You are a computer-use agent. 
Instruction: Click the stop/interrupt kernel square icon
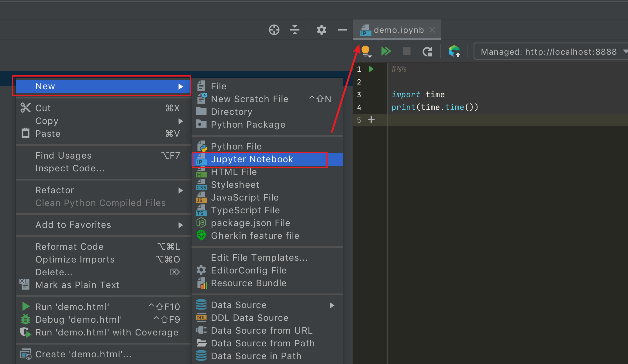point(406,51)
